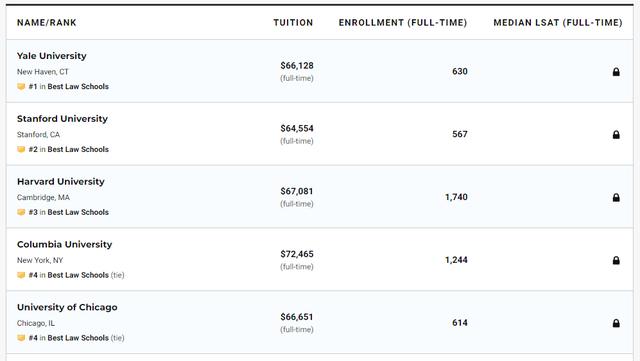Open the Columbia University link
The height and width of the screenshot is (361, 640).
click(x=64, y=245)
